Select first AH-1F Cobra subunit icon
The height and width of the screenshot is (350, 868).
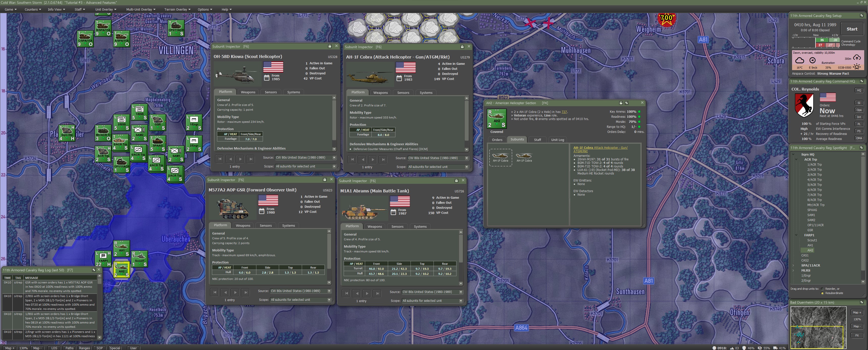pos(500,157)
